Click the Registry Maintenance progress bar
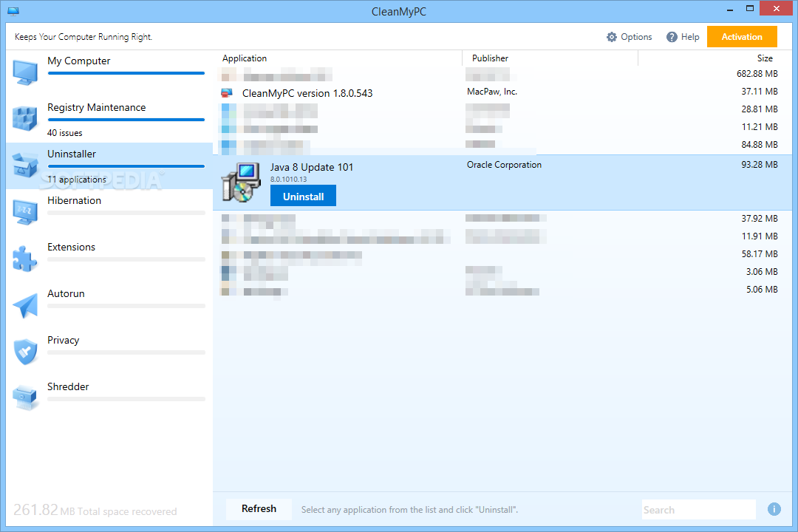Image resolution: width=798 pixels, height=532 pixels. click(x=126, y=120)
